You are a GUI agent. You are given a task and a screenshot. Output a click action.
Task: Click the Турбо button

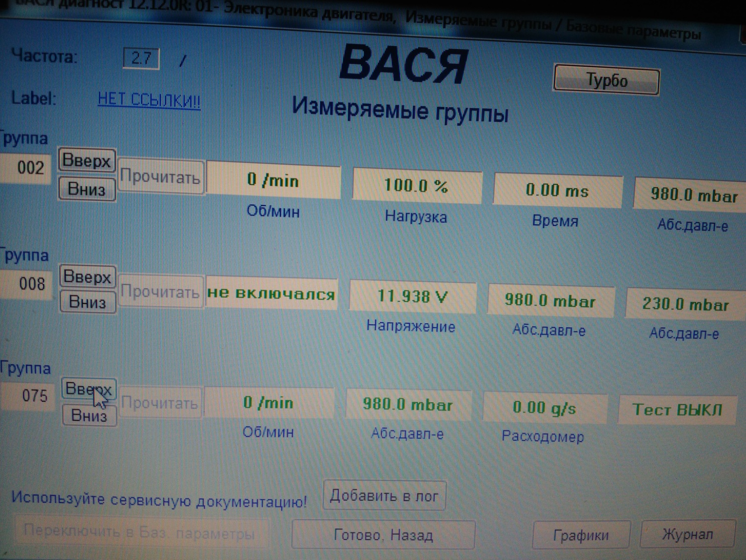[x=606, y=80]
